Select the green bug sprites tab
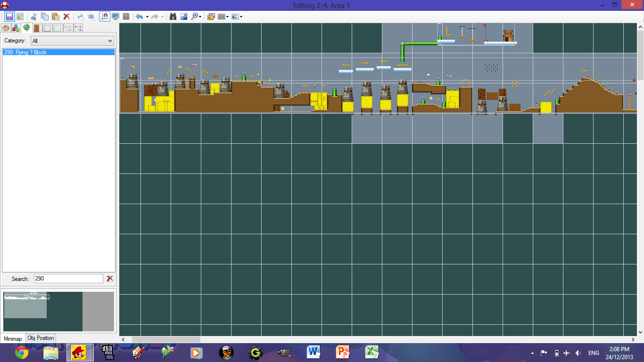 coord(26,28)
